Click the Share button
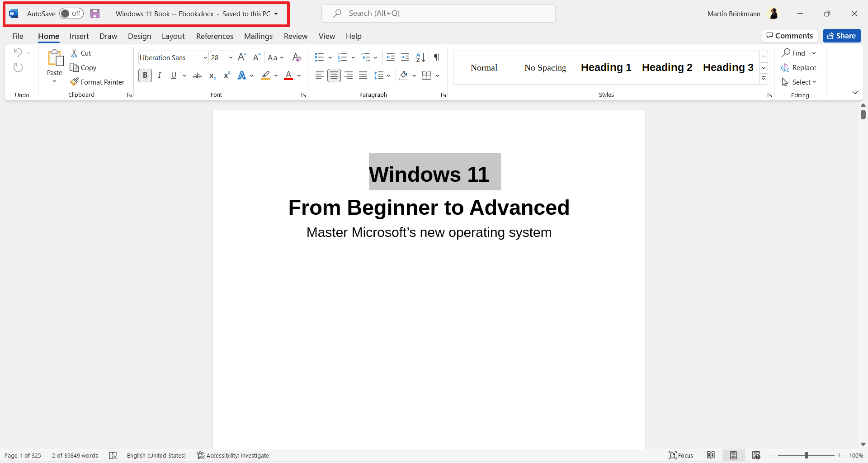This screenshot has height=463, width=868. click(x=842, y=36)
